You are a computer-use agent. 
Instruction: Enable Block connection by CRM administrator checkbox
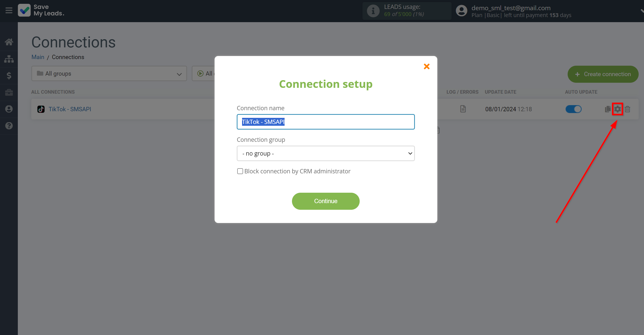tap(239, 171)
